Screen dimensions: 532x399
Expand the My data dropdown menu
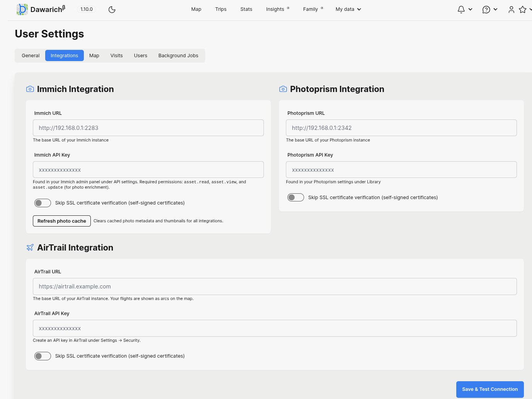click(x=348, y=9)
